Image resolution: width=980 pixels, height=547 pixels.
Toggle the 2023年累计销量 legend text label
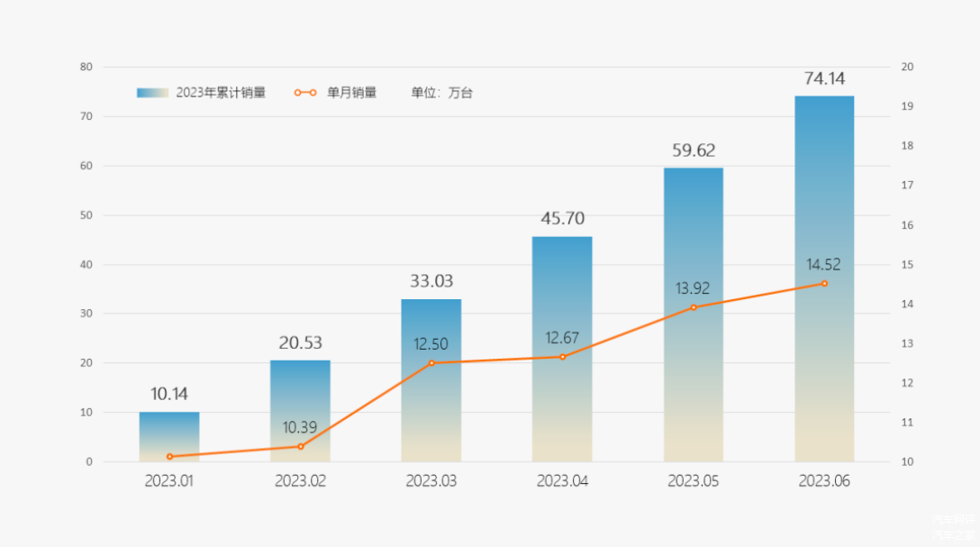pos(221,92)
